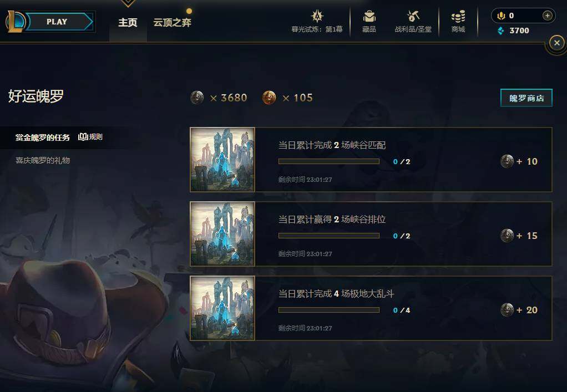567x392 pixels.
Task: Open the 规则 rules book icon
Action: [83, 136]
